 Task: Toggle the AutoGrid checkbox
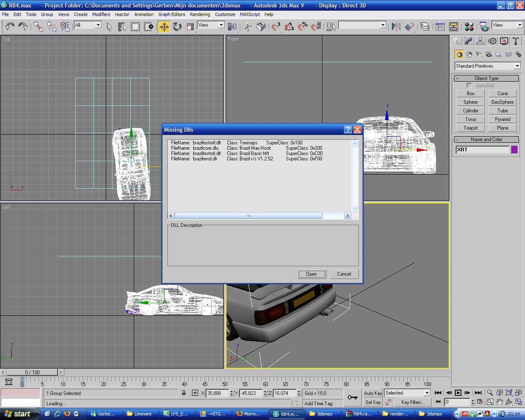coord(469,86)
